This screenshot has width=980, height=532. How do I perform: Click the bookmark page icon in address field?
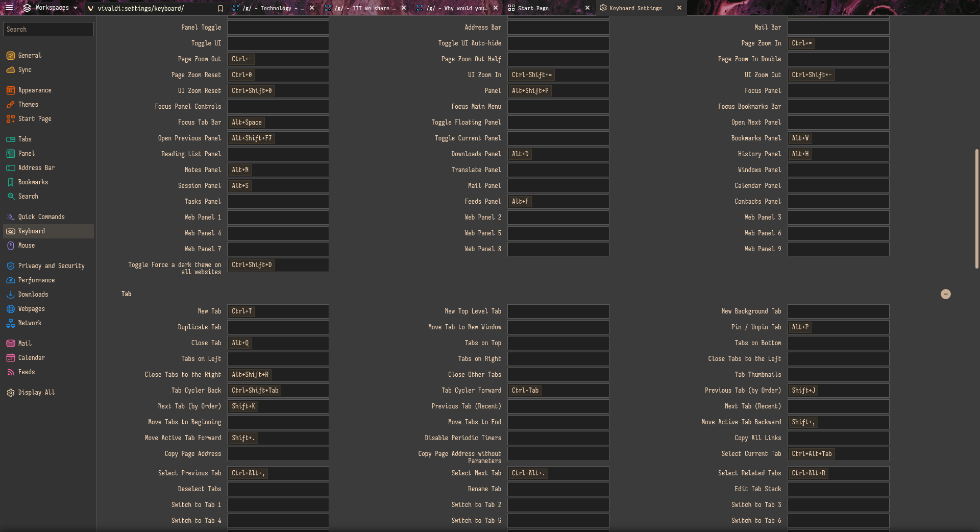click(x=220, y=8)
